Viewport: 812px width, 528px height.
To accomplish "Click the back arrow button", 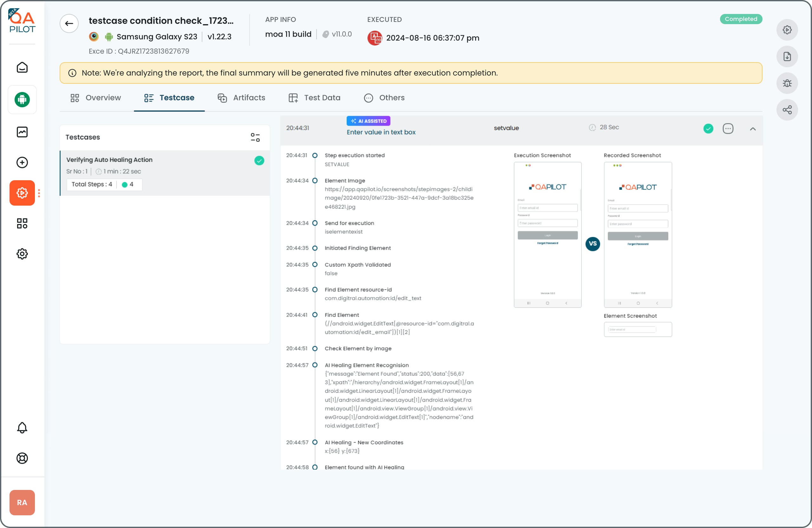I will pyautogui.click(x=69, y=23).
